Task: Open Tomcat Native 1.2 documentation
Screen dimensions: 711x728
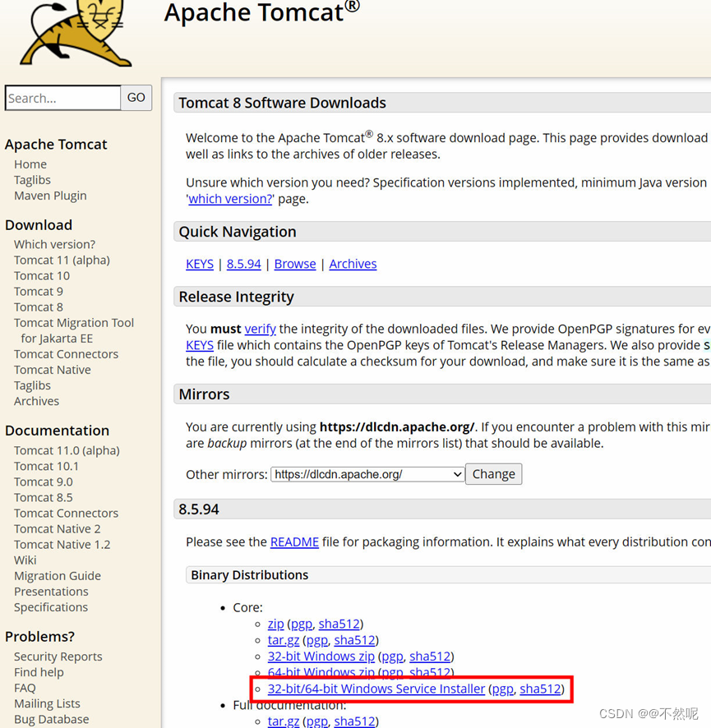Action: pos(62,545)
